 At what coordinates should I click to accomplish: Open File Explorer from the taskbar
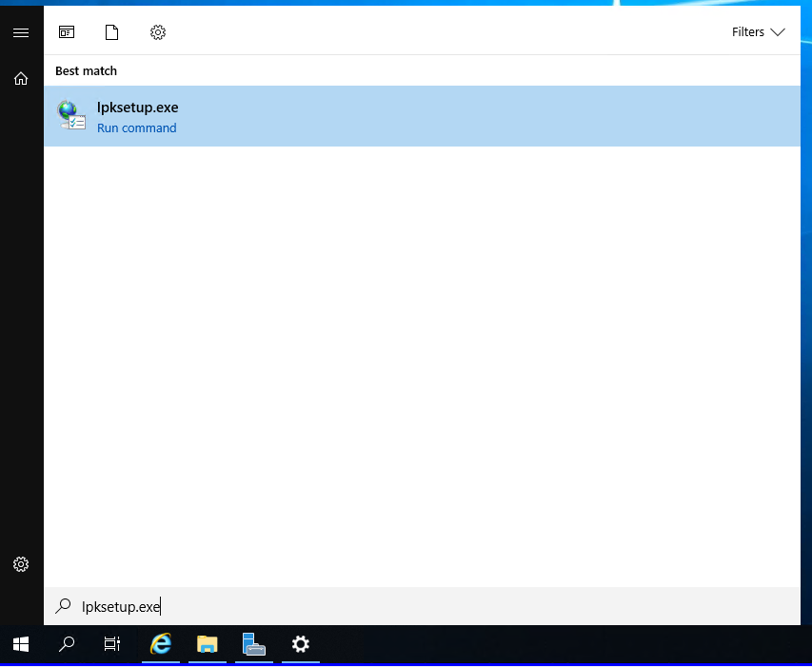coord(207,644)
